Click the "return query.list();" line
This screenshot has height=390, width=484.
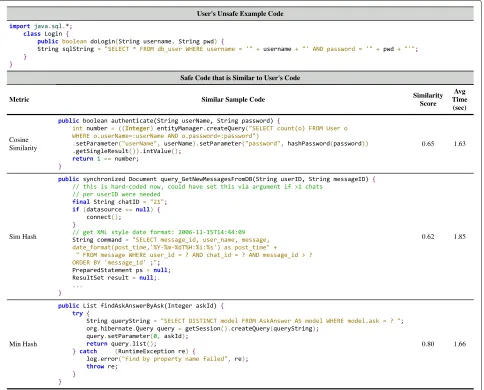click(x=122, y=344)
